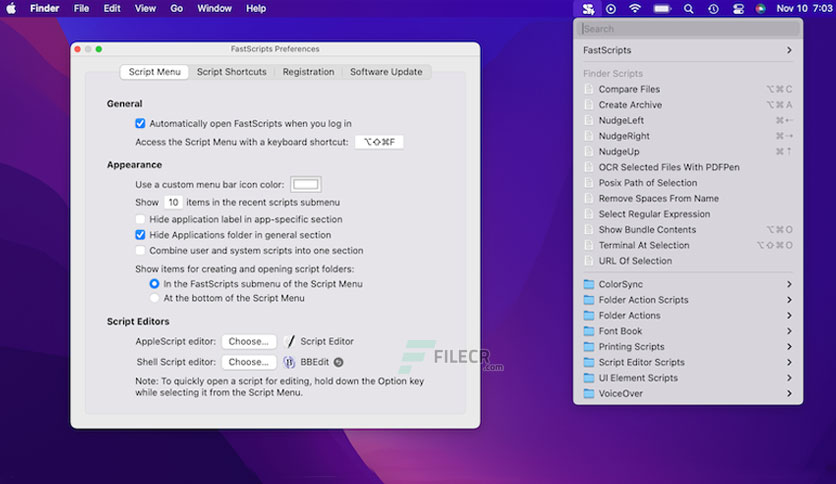Screen dimensions: 836x484
Task: Open the Go menu in menu bar
Action: [x=176, y=9]
